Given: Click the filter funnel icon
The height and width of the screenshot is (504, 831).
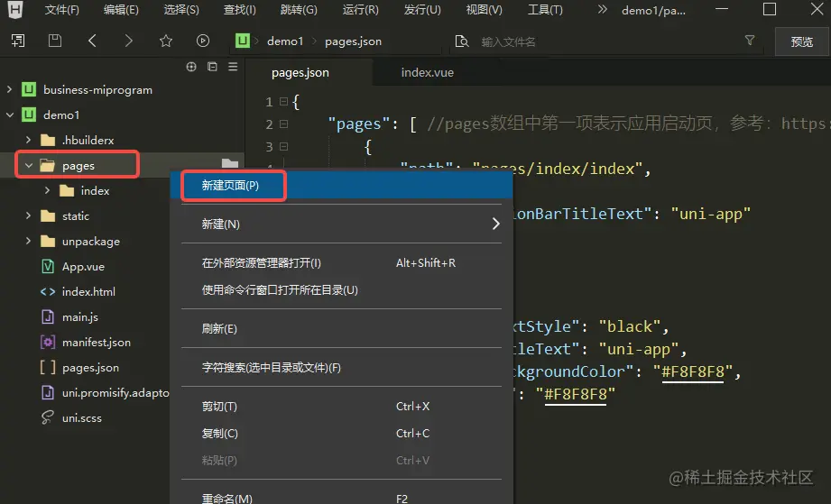Looking at the screenshot, I should tap(750, 41).
